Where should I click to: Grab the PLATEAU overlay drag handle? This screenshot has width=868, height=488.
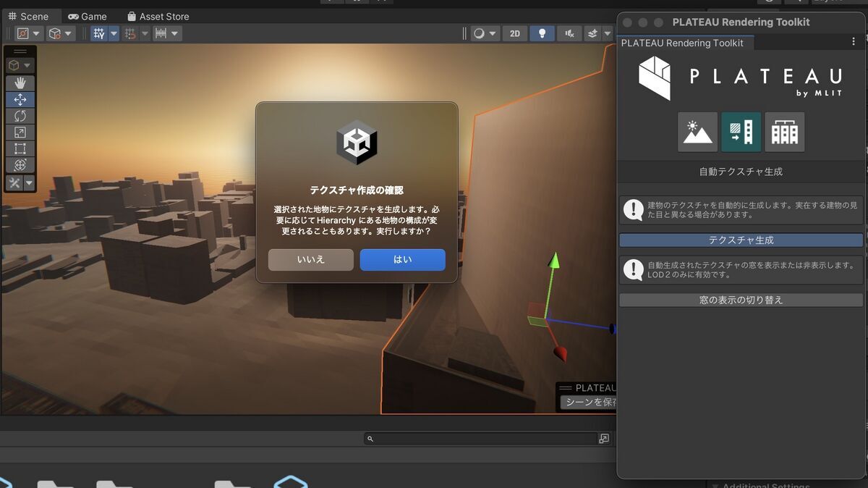566,388
